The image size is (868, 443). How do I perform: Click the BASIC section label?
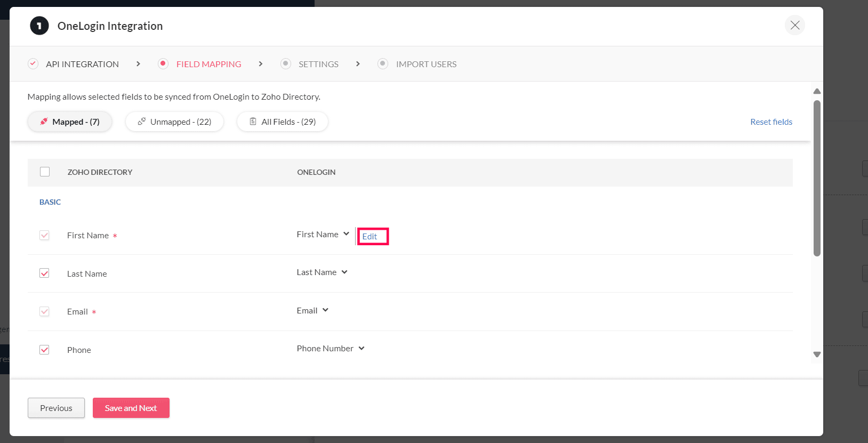point(50,202)
